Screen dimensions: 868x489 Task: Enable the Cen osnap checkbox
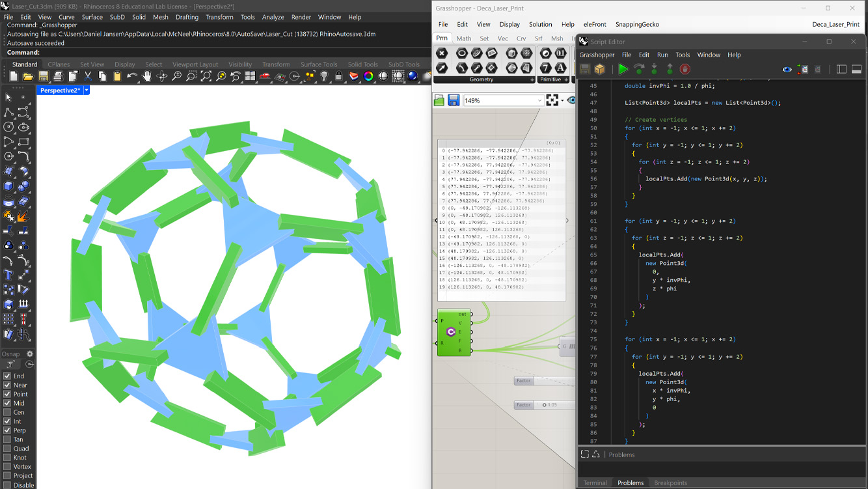tap(7, 412)
